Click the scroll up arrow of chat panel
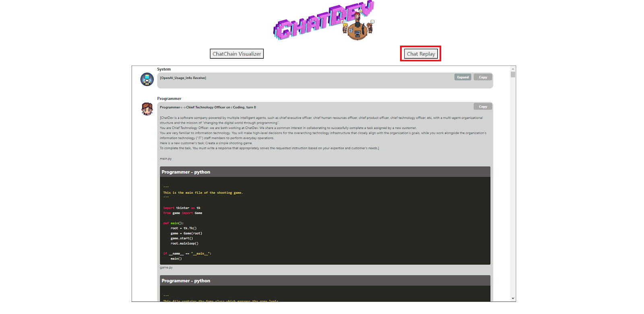 pos(513,69)
